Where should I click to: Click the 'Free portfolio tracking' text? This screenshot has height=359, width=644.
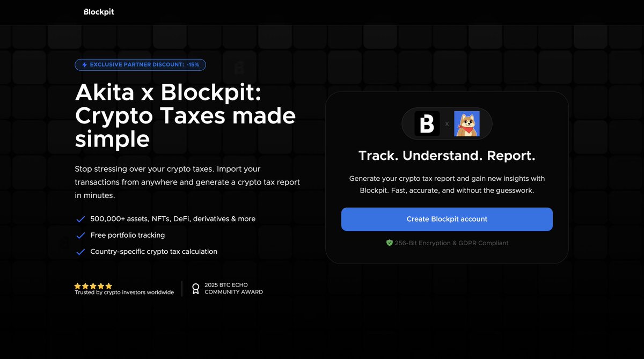[x=128, y=235]
